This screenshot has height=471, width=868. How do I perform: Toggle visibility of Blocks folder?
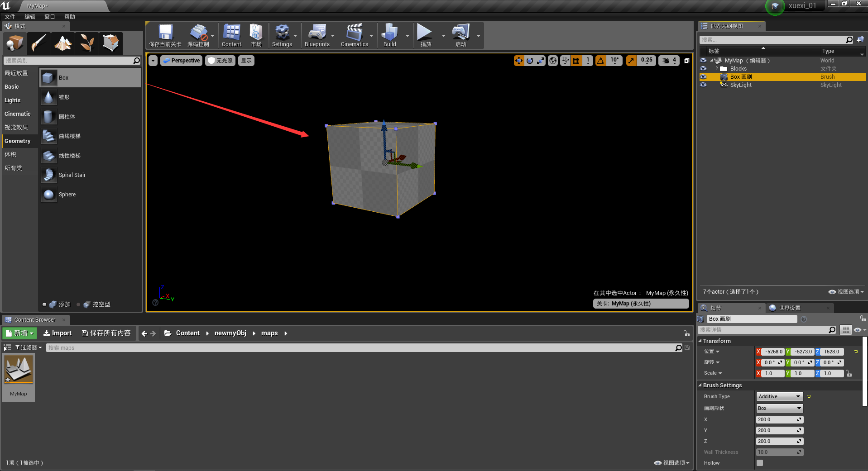[x=703, y=69]
